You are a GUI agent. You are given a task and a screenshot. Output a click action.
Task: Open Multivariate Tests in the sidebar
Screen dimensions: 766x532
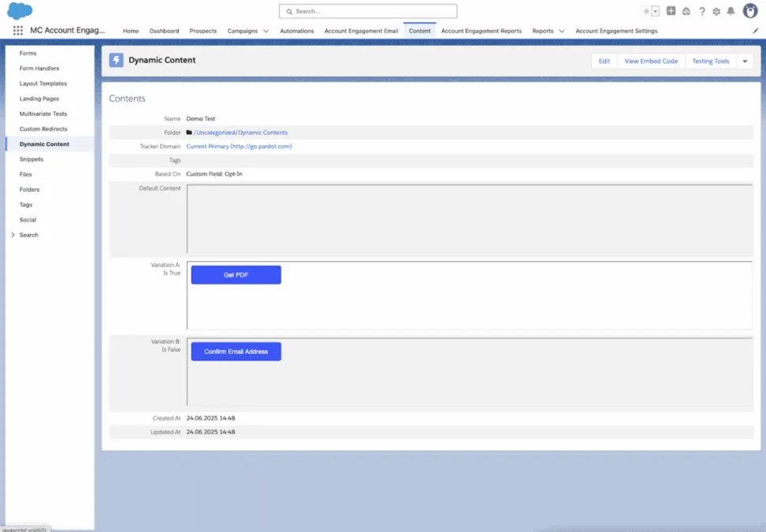pyautogui.click(x=43, y=113)
